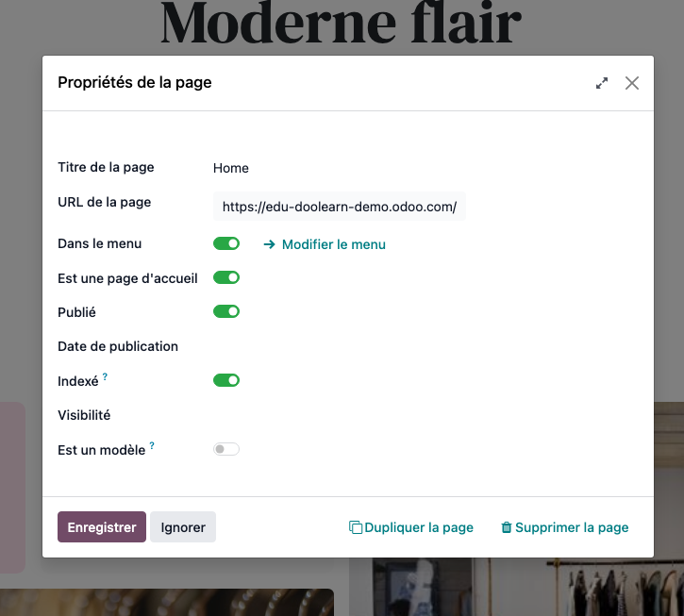The height and width of the screenshot is (616, 684).
Task: Click the help question mark beside Est un modèle
Action: coord(152,445)
